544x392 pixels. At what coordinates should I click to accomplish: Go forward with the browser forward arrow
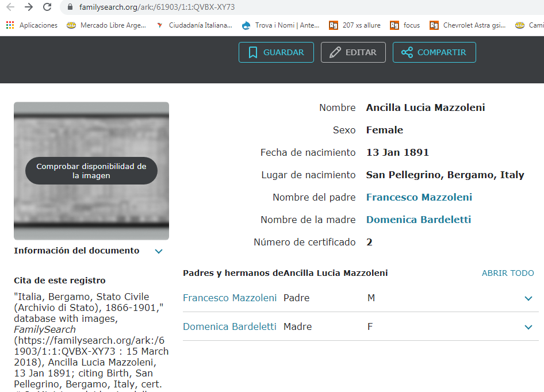tap(28, 7)
